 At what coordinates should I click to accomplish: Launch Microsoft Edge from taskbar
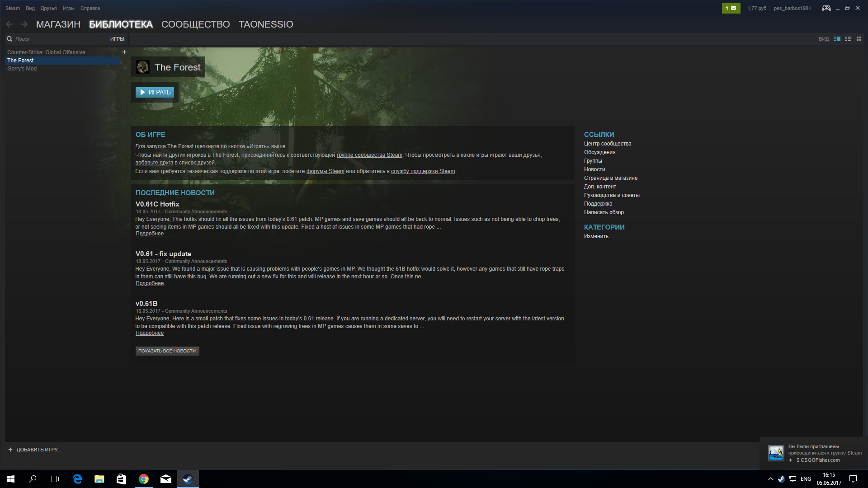(77, 479)
